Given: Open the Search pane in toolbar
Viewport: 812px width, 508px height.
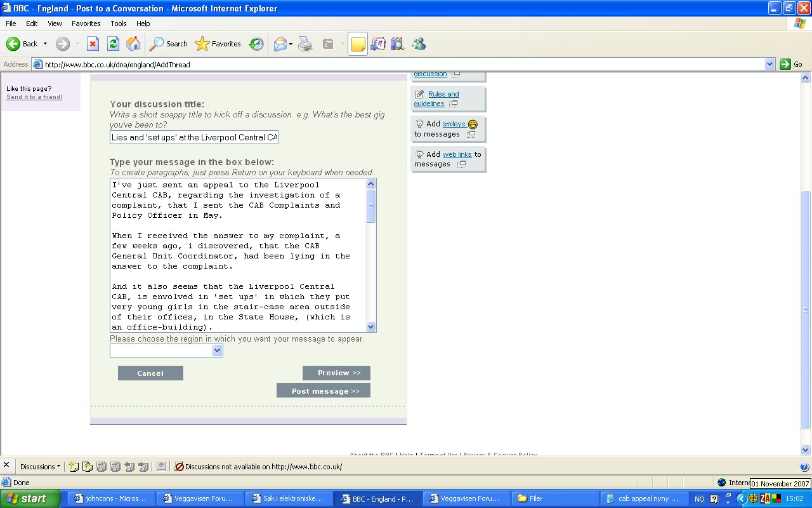Looking at the screenshot, I should 169,44.
